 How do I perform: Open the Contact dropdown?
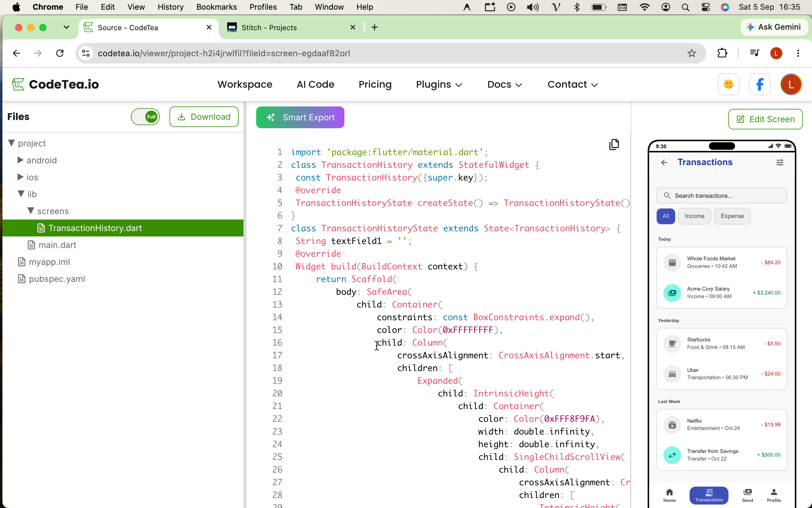pyautogui.click(x=572, y=84)
